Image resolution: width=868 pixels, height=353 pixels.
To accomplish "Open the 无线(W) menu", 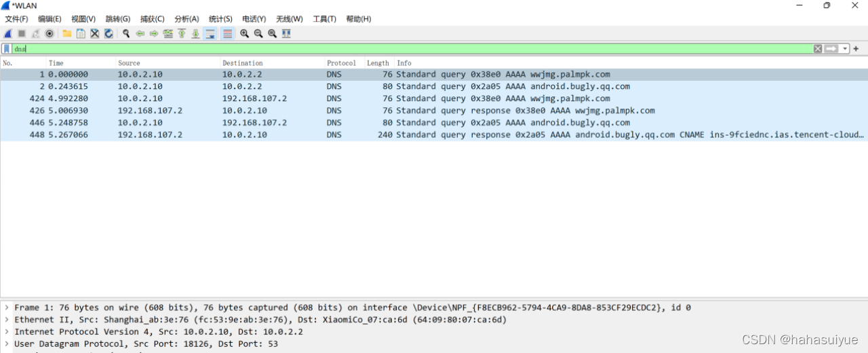I will pyautogui.click(x=290, y=19).
